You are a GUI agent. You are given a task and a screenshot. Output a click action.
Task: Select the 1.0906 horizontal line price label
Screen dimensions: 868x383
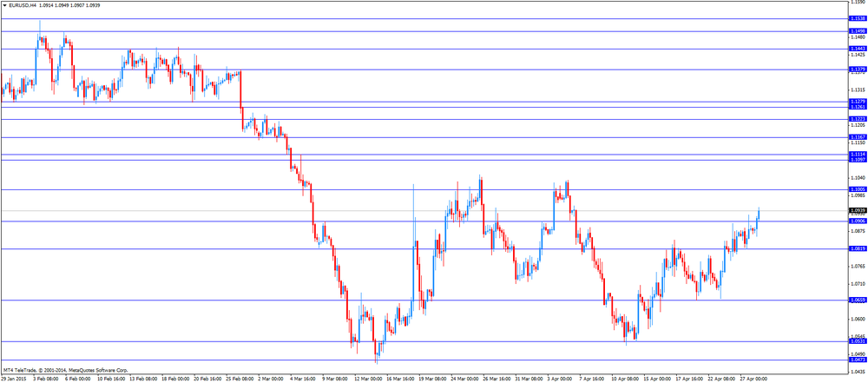(858, 221)
